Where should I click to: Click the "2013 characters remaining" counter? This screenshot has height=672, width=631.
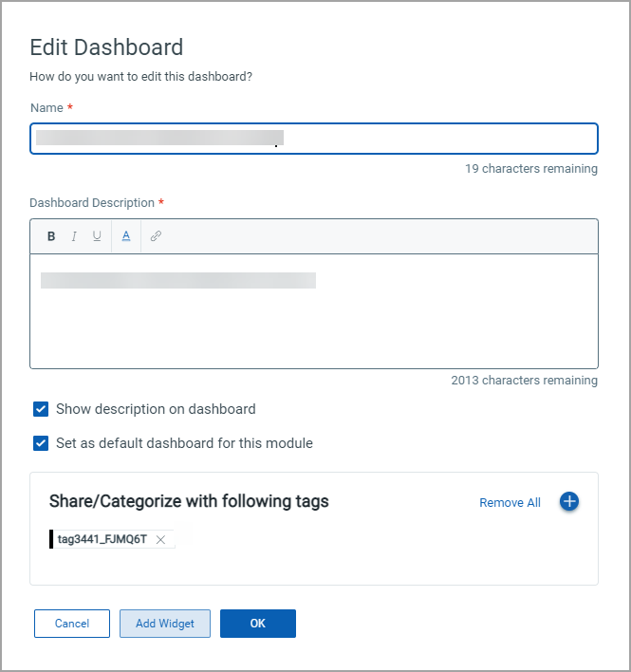point(525,381)
